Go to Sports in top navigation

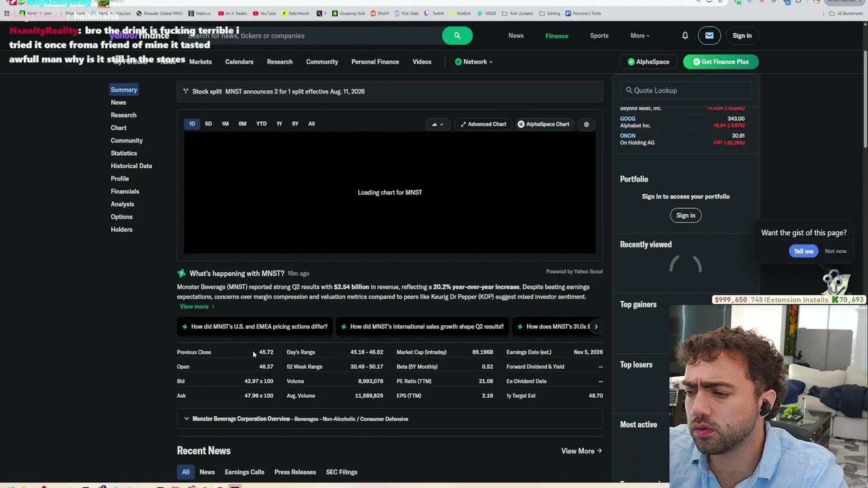(599, 36)
